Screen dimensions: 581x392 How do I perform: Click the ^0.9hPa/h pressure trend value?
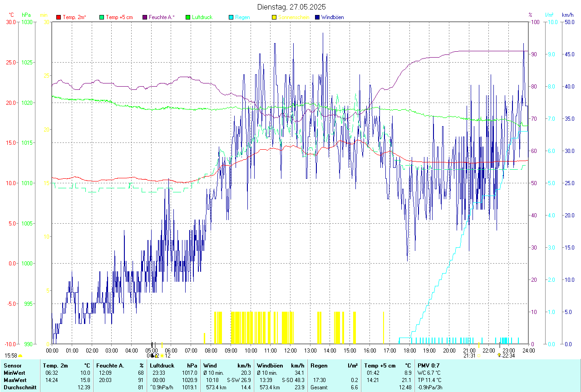tap(162, 387)
